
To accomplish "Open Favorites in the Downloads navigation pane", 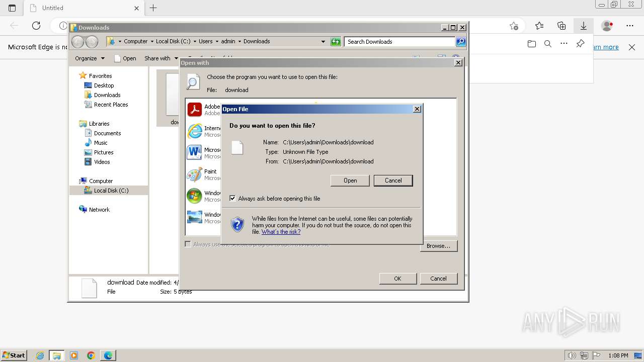I will [100, 76].
